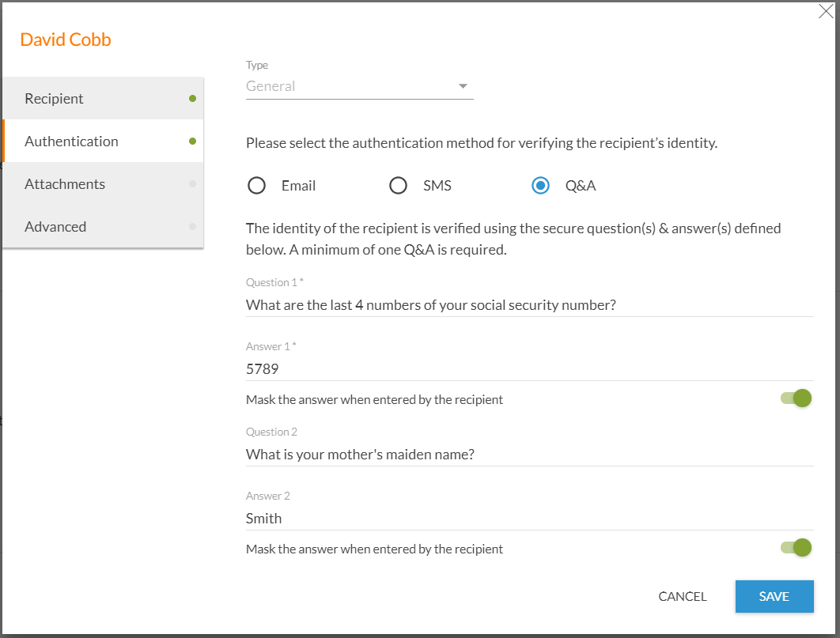The image size is (840, 638).
Task: Click the gray status dot beside Attachments
Action: click(x=191, y=183)
